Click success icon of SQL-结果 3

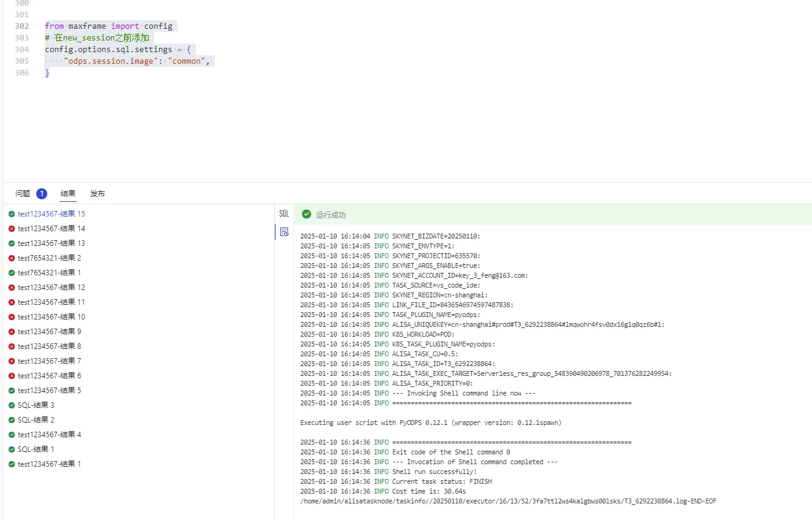[x=12, y=405]
